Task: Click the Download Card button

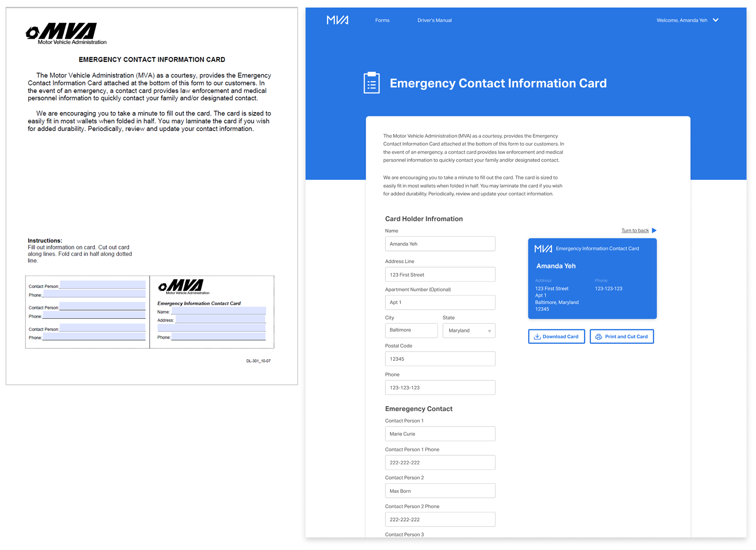Action: point(556,337)
